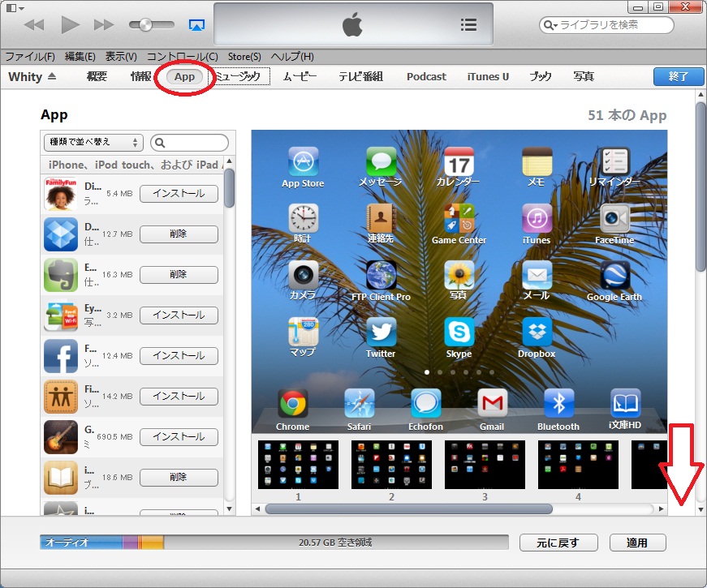This screenshot has width=707, height=588.
Task: Install the Facebook app (12.4 MB)
Action: 179,356
